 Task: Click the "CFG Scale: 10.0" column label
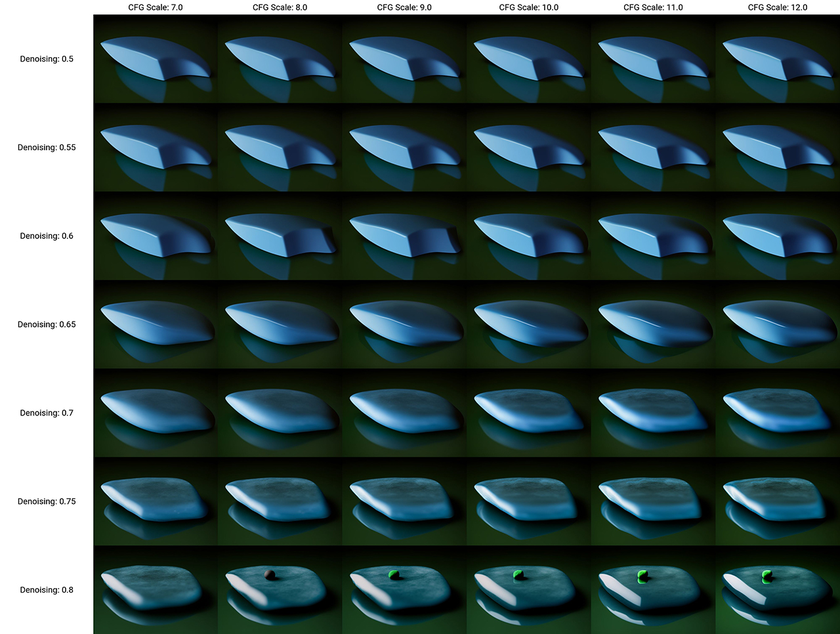tap(529, 7)
